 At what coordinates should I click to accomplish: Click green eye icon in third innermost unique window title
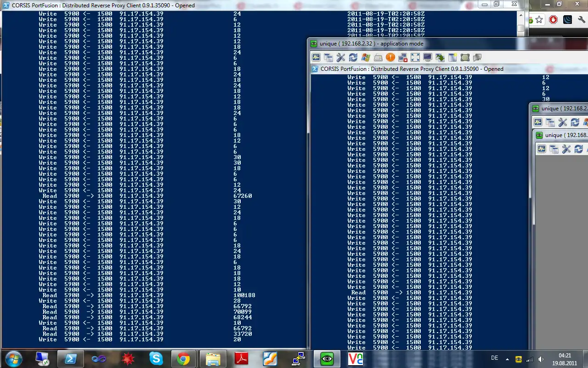[x=539, y=135]
